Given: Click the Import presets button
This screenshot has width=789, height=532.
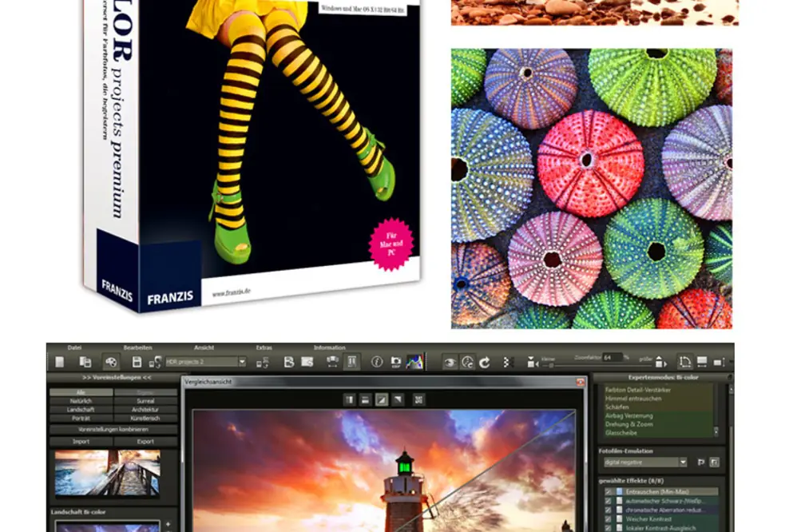Looking at the screenshot, I should (81, 442).
